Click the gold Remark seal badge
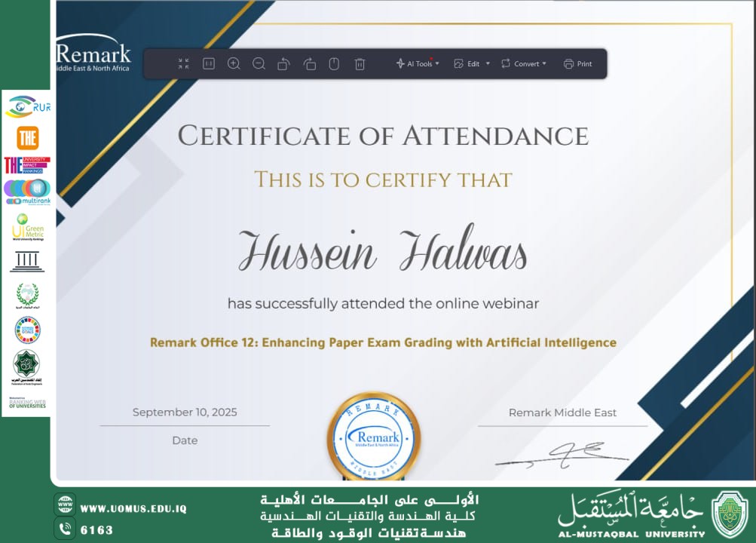This screenshot has height=543, width=756. 374,437
